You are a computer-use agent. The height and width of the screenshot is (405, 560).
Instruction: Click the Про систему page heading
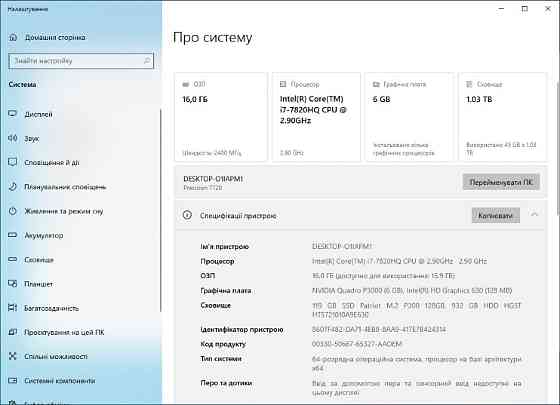(212, 37)
